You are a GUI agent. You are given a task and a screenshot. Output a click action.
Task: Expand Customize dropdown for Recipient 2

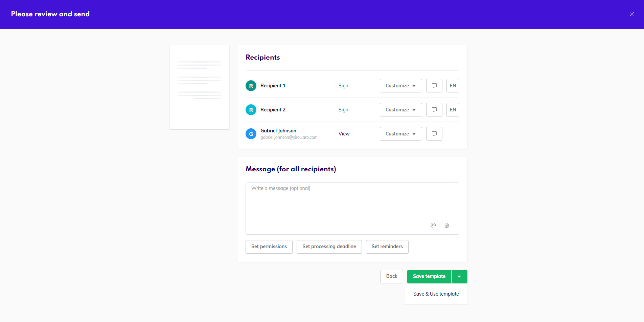point(400,110)
